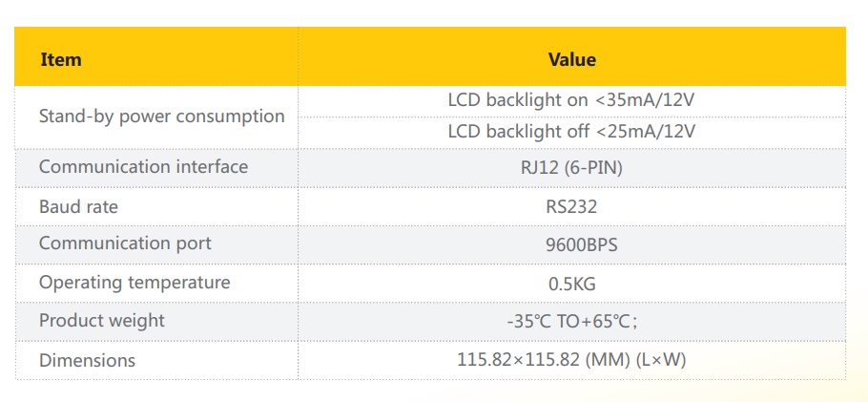Screen dimensions: 868x402
Task: Click the RJ12 (6-PIN) value
Action: pyautogui.click(x=571, y=167)
